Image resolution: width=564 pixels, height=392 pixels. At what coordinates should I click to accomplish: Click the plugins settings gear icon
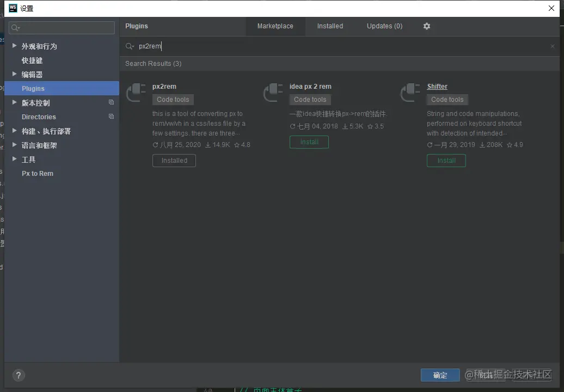point(427,26)
